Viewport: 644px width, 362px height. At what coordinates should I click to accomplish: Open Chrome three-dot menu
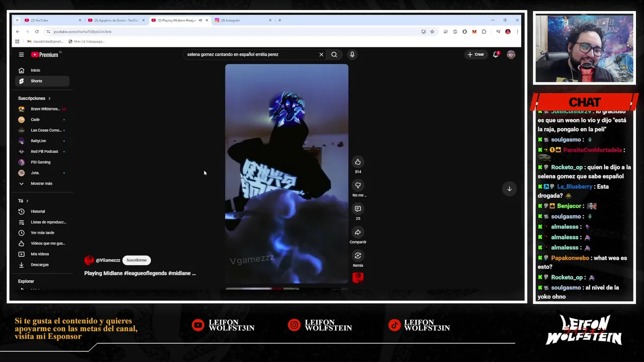517,32
